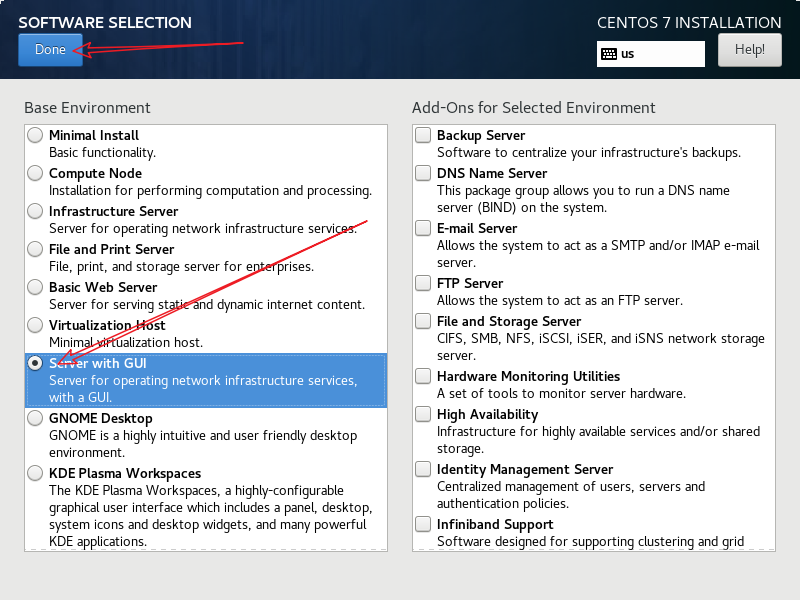Click 'DNS Name Server' label
This screenshot has width=800, height=600.
[x=492, y=173]
